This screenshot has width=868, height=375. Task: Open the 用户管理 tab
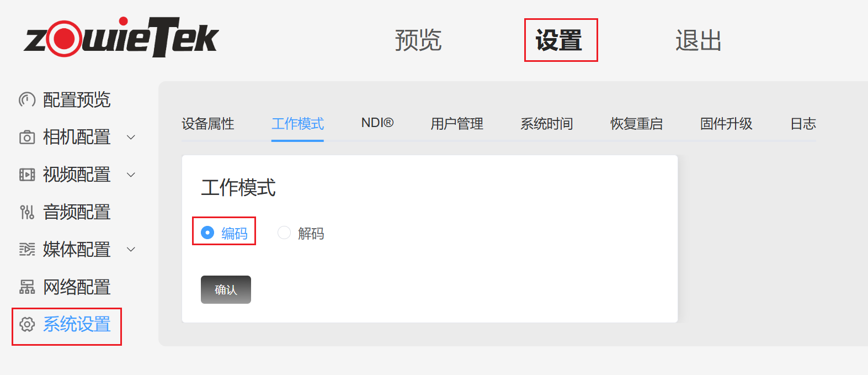(457, 123)
